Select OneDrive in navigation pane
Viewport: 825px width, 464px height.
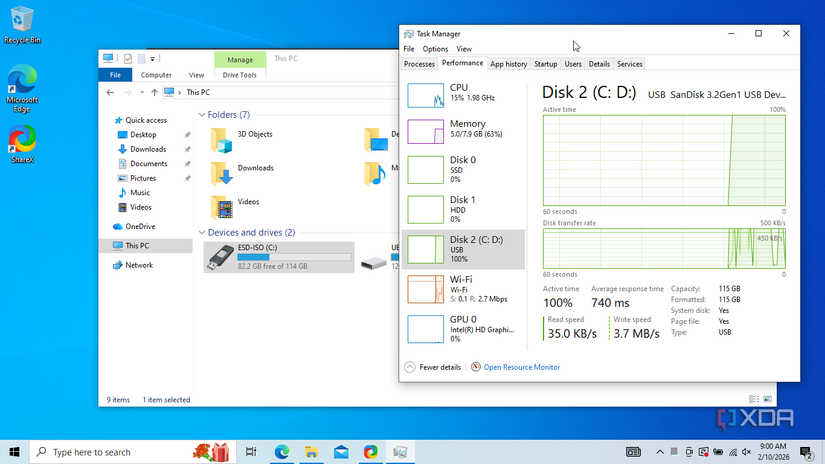[x=140, y=226]
